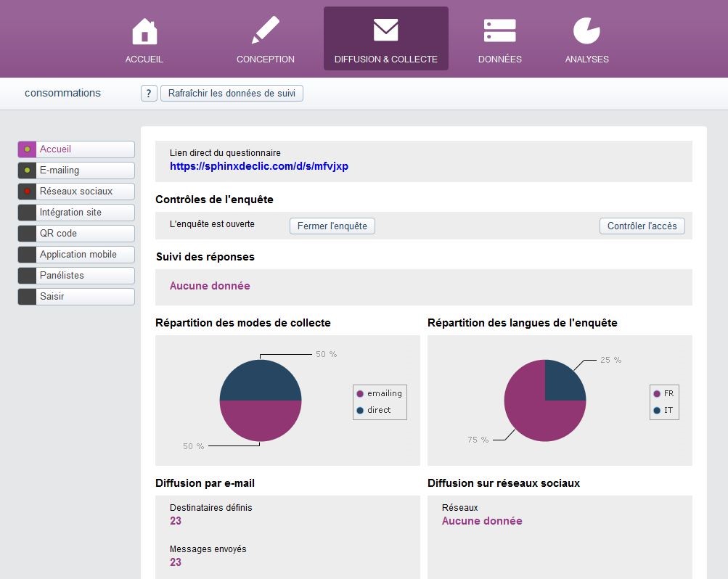Switch to the CONCEPTION tab label
Viewport: 728px width, 579px height.
coord(266,59)
